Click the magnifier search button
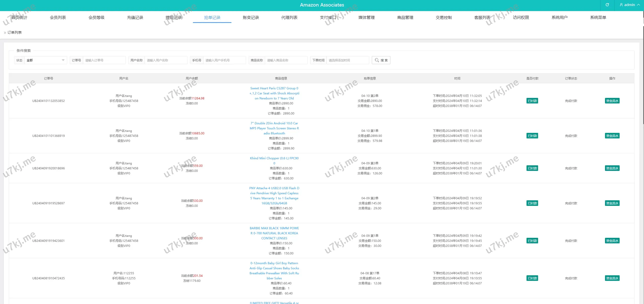 [x=381, y=60]
